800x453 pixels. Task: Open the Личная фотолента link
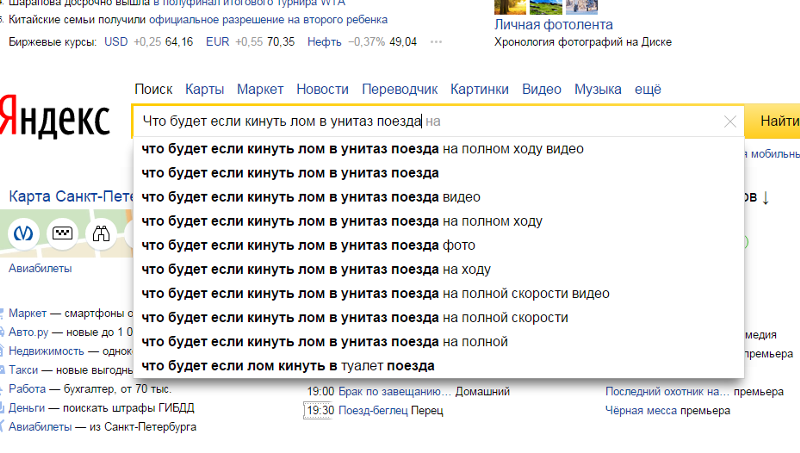pos(554,24)
